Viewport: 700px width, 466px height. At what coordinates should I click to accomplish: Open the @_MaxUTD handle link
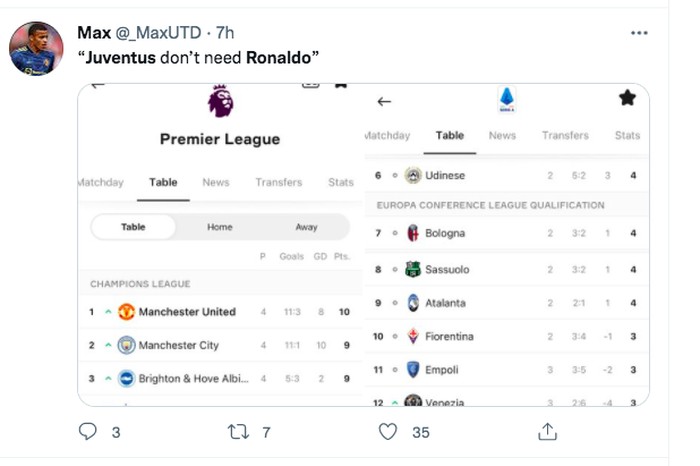[158, 33]
